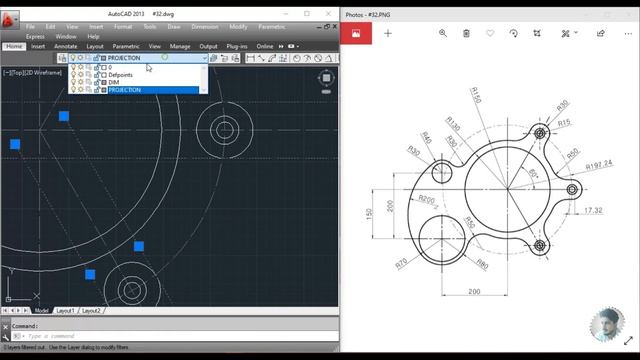Image resolution: width=640 pixels, height=360 pixels.
Task: Click Defpoints layer color swatch
Action: click(x=104, y=75)
